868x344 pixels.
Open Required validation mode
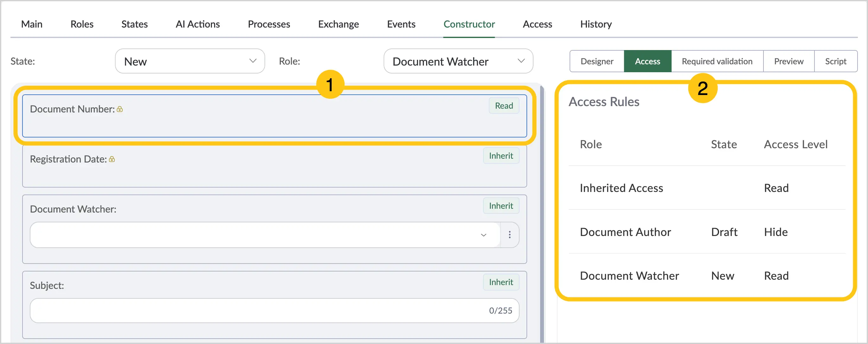click(717, 61)
